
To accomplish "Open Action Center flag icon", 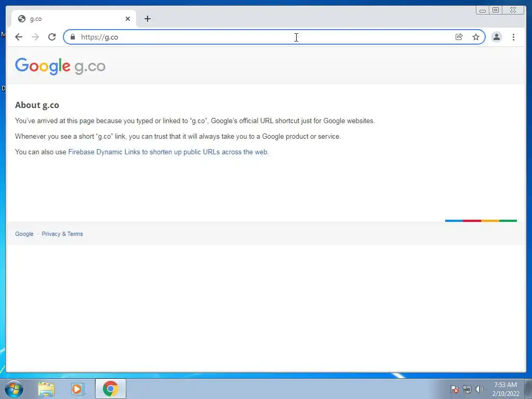I will [454, 389].
